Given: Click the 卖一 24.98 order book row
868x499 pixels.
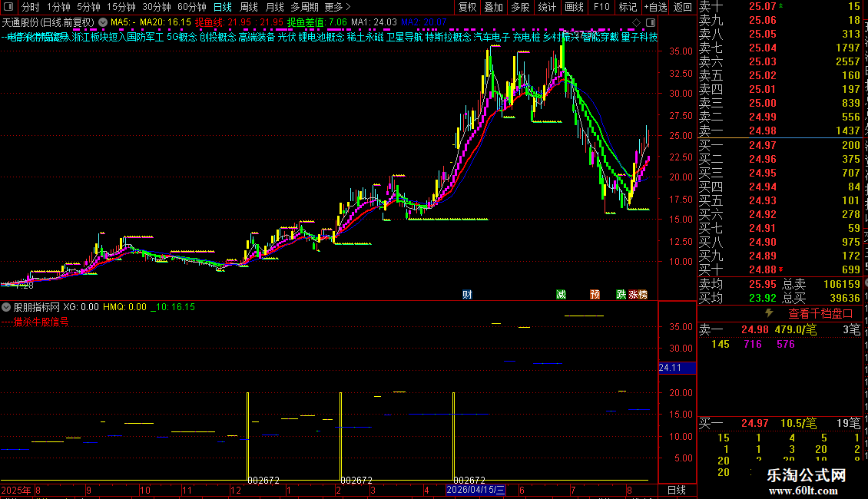Looking at the screenshot, I should pos(780,131).
